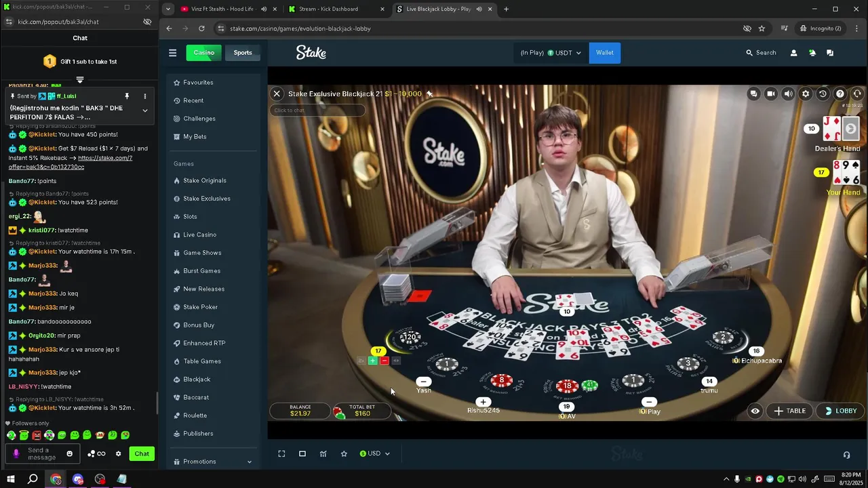Image resolution: width=868 pixels, height=488 pixels.
Task: Open Challenges in sidebar
Action: (213, 119)
